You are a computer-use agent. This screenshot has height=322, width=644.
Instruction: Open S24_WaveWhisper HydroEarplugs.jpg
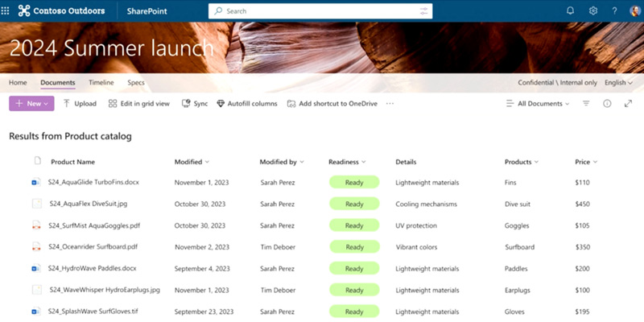pos(105,290)
